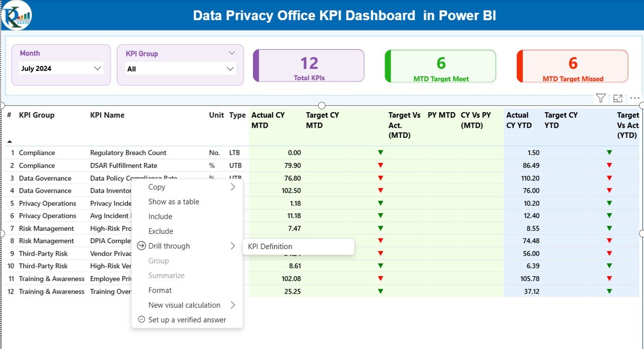
Task: Click the 'Total KPIs' card showing 12
Action: [x=308, y=65]
